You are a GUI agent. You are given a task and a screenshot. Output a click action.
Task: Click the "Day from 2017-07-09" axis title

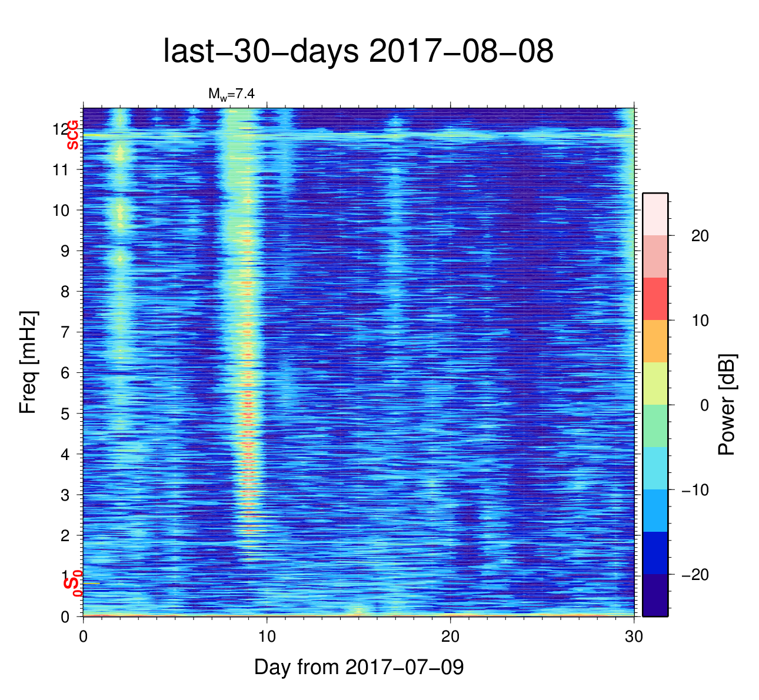point(358,667)
